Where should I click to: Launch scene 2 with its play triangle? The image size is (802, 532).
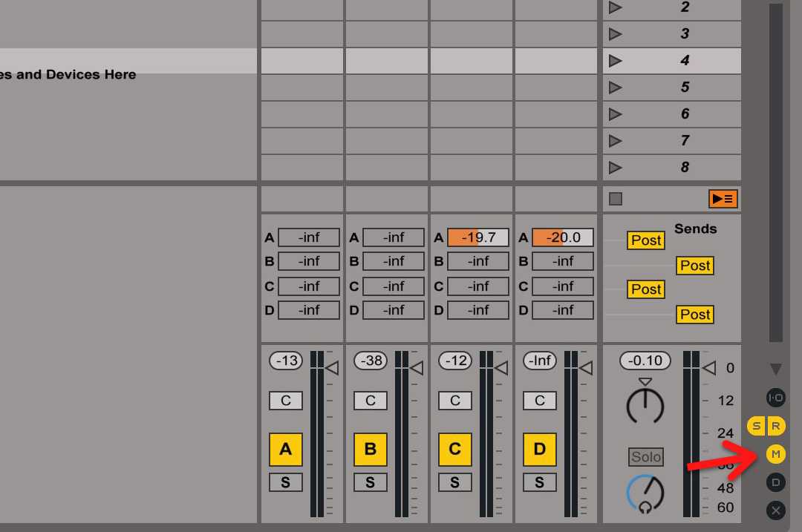[x=615, y=7]
